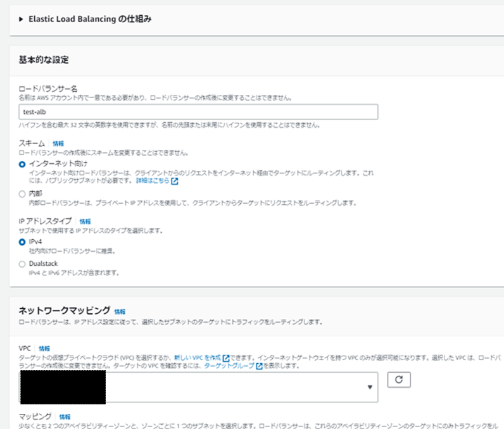Click external-link icon beside ターゲットグループ
The width and height of the screenshot is (504, 429).
[260, 366]
